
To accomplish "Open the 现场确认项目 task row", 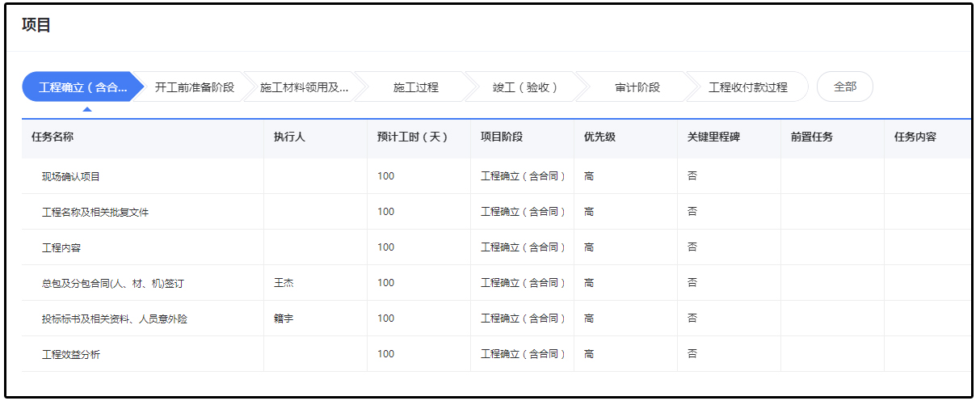I will (x=71, y=176).
